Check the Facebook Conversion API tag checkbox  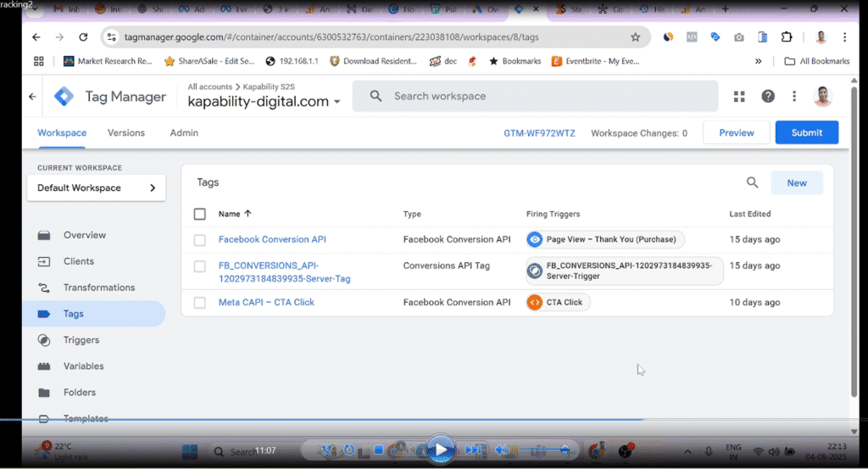[x=200, y=240]
